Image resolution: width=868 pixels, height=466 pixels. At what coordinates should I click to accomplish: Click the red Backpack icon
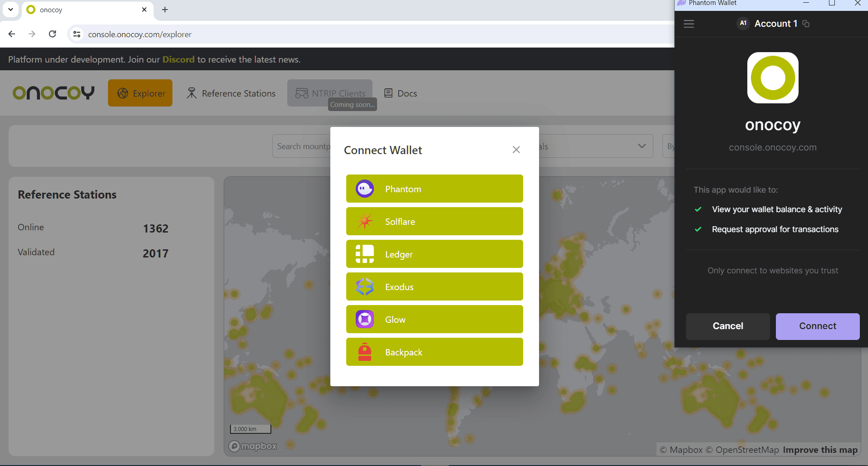coord(365,352)
